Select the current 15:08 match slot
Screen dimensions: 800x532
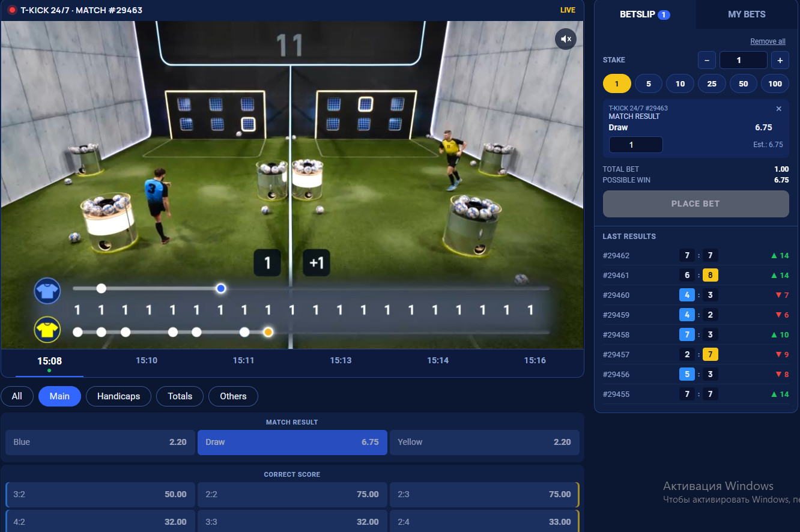point(49,361)
